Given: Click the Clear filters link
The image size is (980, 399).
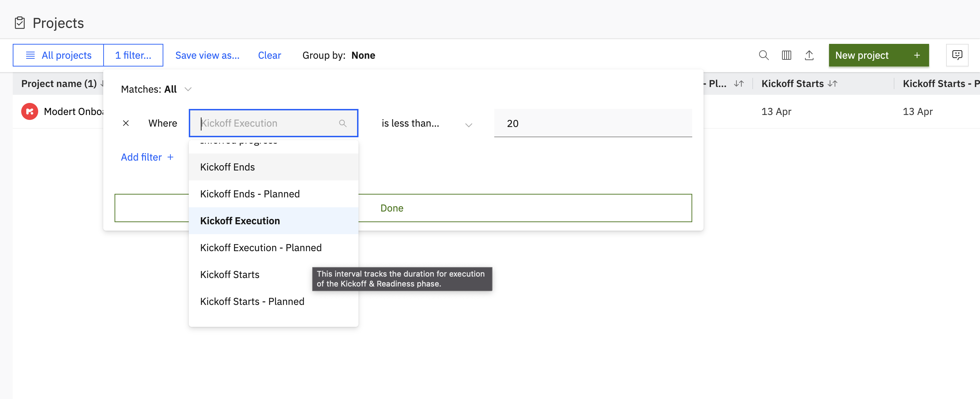Looking at the screenshot, I should point(269,55).
